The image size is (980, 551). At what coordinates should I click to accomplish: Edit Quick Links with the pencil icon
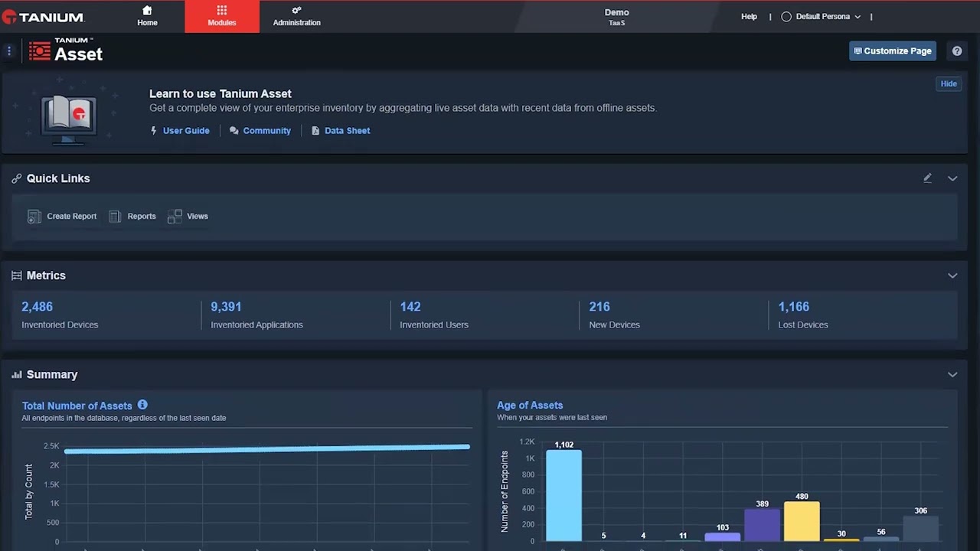pyautogui.click(x=927, y=178)
